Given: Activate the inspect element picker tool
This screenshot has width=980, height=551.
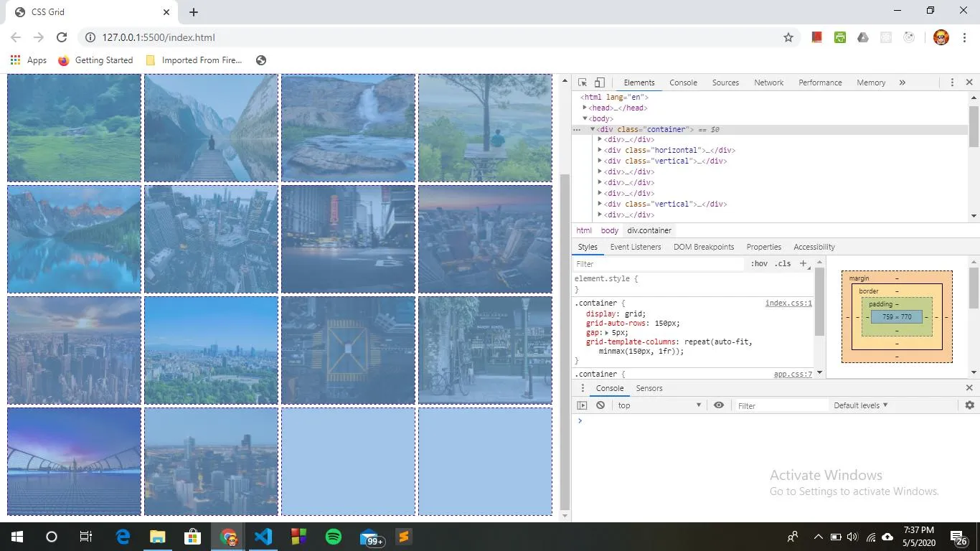Looking at the screenshot, I should click(583, 83).
